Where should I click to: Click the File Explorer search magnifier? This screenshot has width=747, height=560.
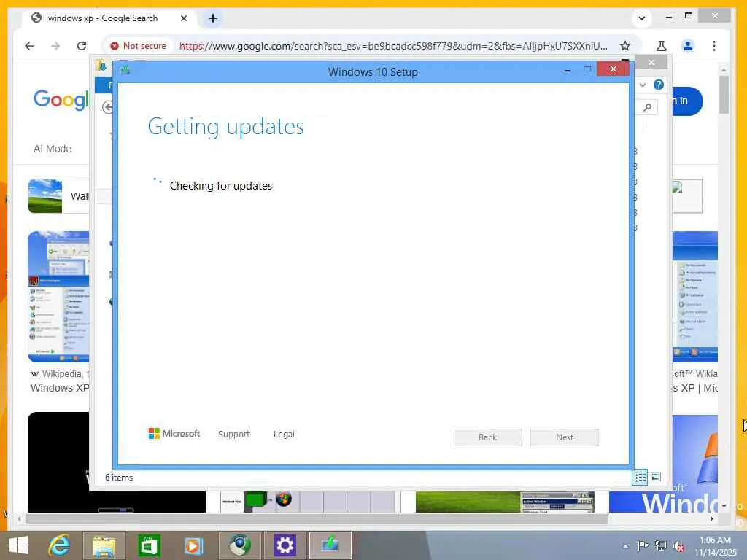(x=647, y=107)
